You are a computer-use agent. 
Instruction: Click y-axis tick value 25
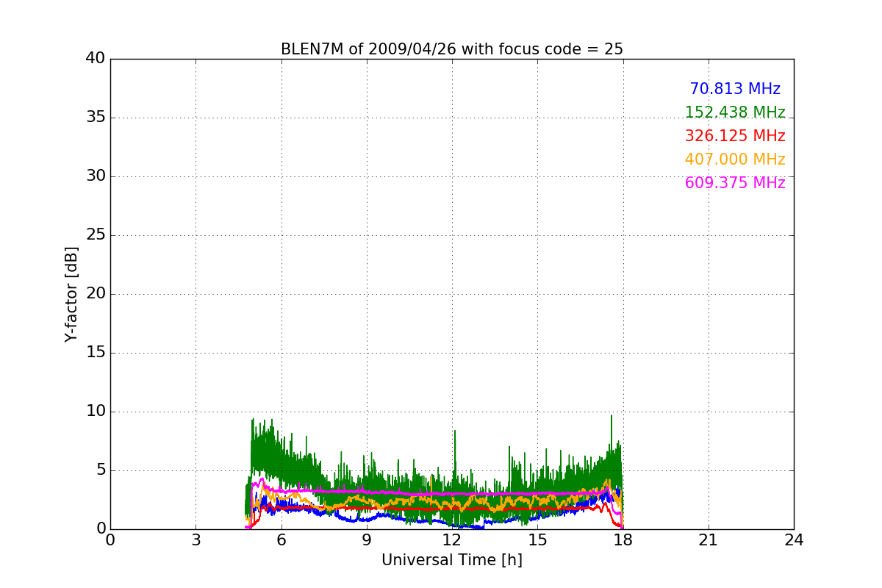pos(96,235)
